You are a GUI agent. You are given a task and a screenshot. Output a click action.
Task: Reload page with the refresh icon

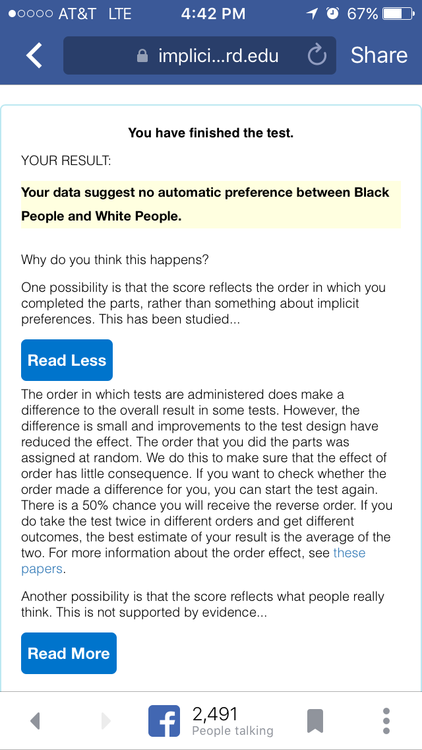point(317,55)
